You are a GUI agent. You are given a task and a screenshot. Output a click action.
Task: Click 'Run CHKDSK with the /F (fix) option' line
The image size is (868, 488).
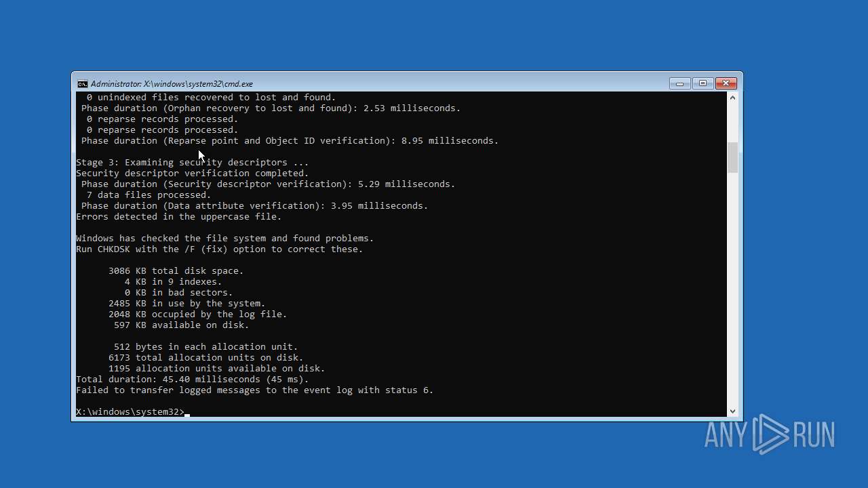click(220, 249)
